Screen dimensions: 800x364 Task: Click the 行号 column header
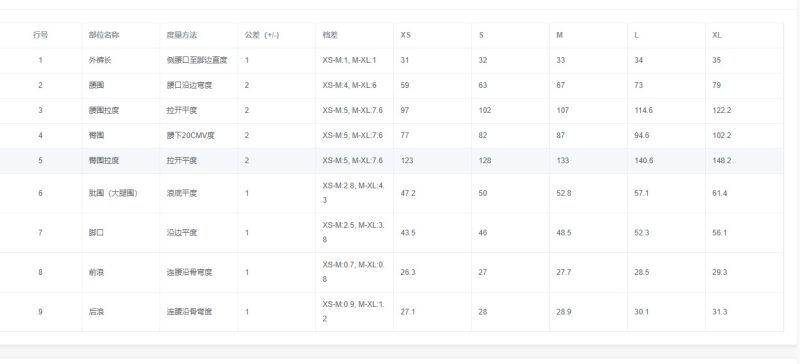point(40,35)
